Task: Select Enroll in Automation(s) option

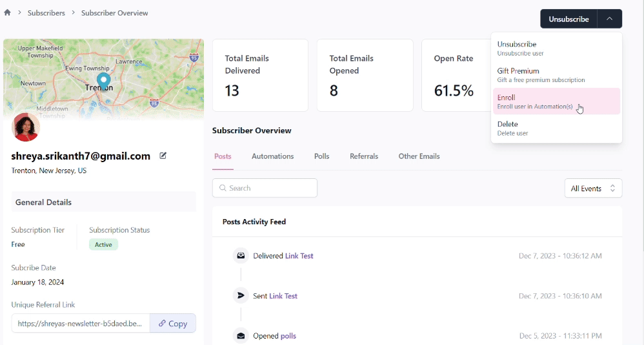Action: 556,101
